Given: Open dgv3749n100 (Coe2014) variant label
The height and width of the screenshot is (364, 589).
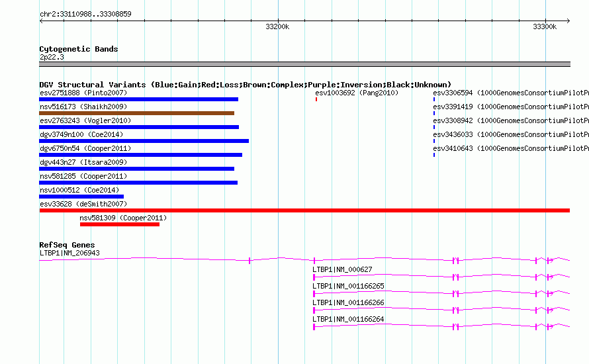Looking at the screenshot, I should coord(81,134).
